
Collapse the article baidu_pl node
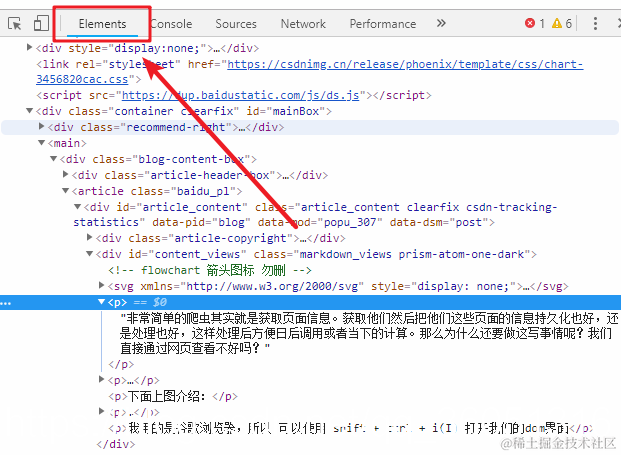click(x=65, y=190)
